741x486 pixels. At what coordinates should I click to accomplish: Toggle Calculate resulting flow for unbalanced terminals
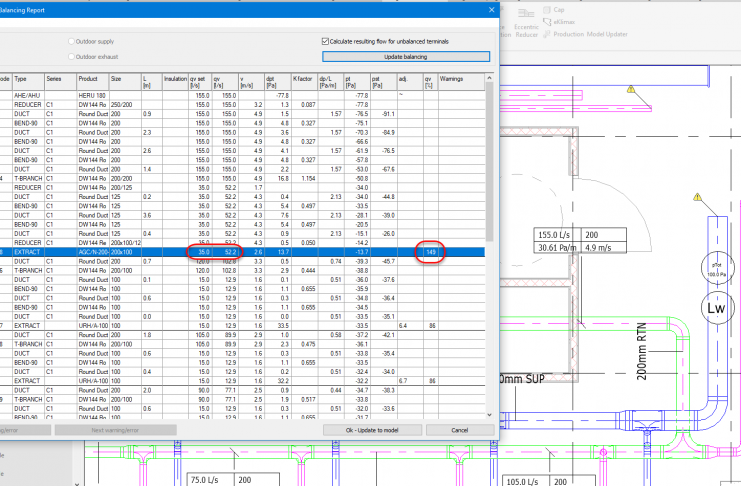click(326, 41)
